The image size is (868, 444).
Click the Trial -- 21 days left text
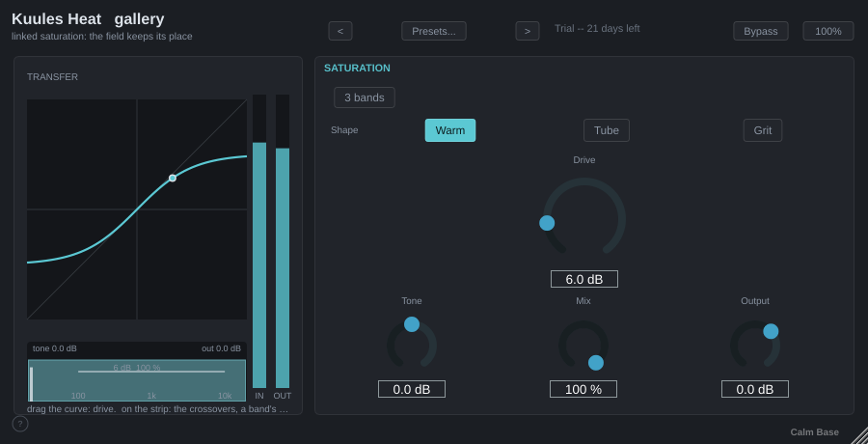coord(597,28)
